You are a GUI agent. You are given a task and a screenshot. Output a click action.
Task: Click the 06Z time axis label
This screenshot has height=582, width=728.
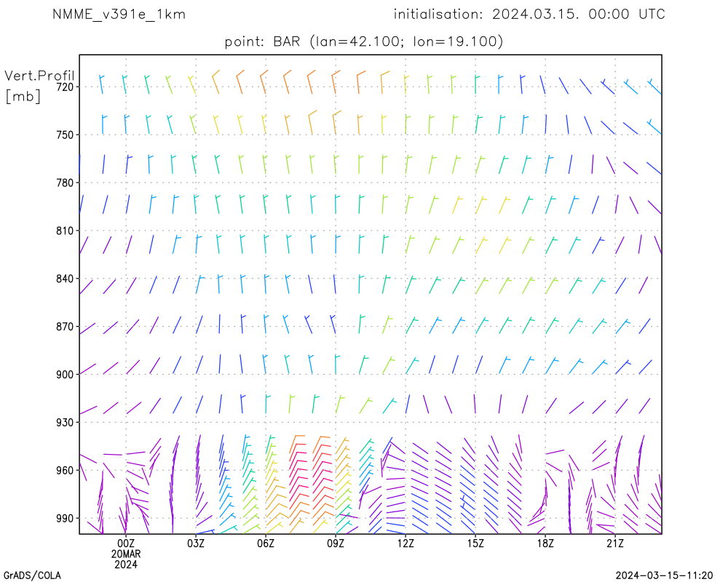click(x=266, y=543)
